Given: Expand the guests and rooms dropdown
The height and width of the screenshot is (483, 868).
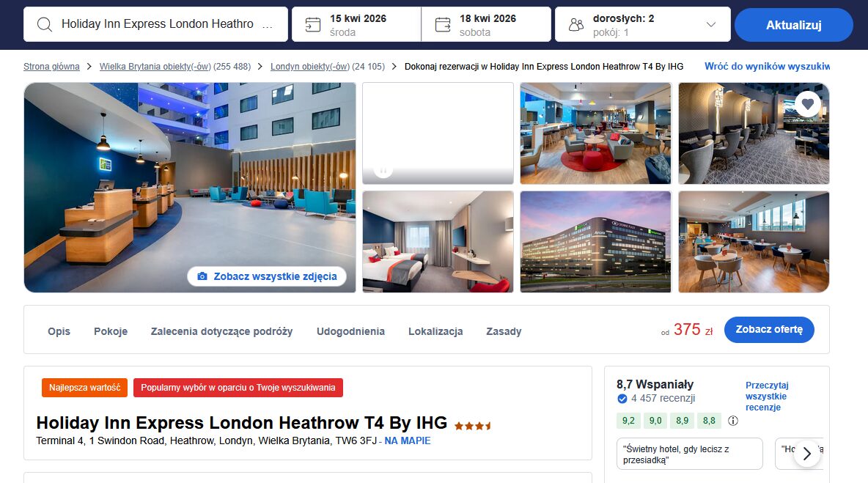Looking at the screenshot, I should (711, 24).
